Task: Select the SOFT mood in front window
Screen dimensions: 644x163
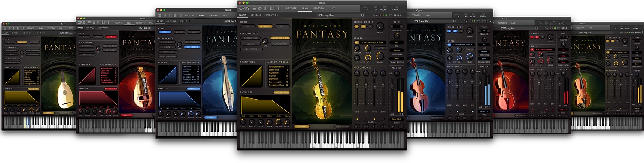Action: point(248,27)
